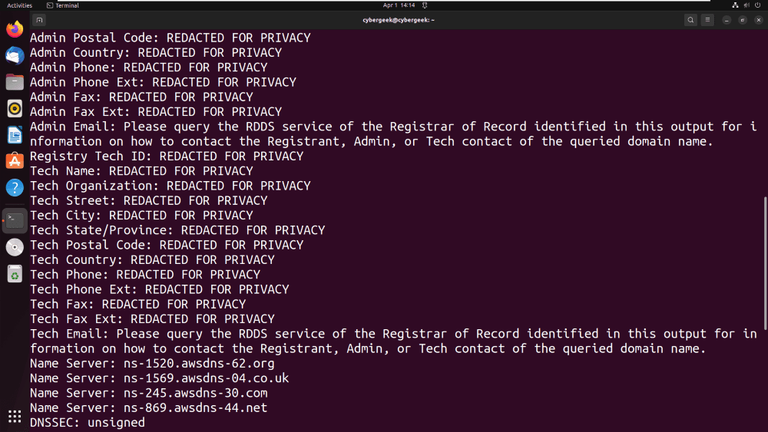Launch Firefox from the dock

14,30
